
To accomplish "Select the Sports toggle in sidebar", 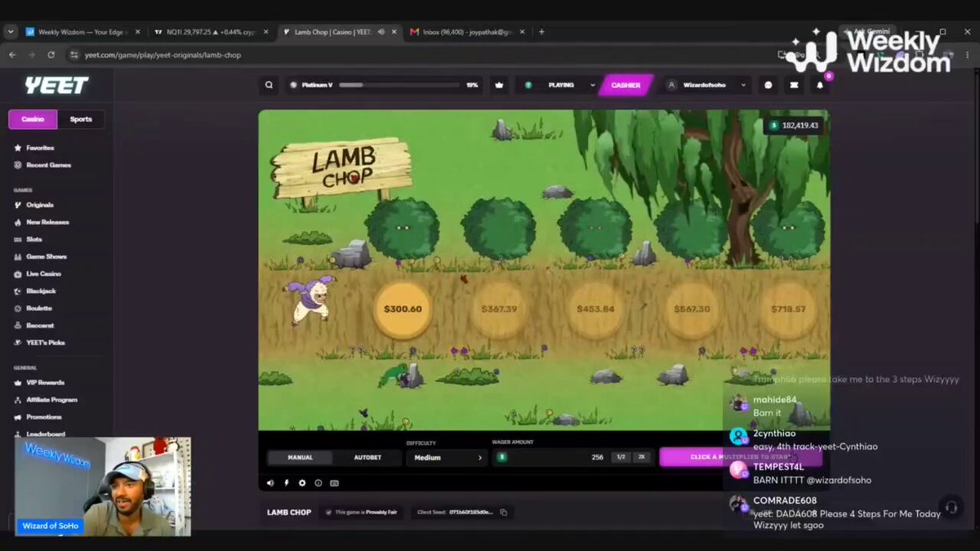I will coord(81,119).
